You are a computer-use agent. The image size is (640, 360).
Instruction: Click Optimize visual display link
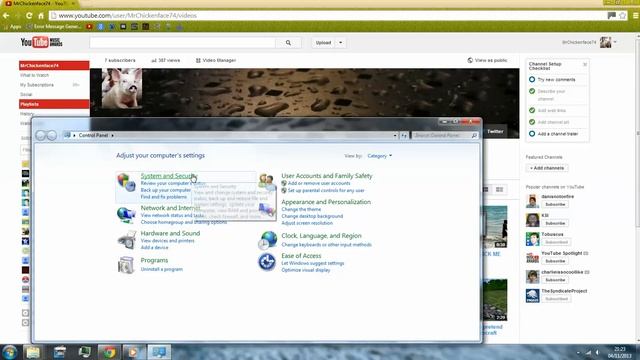(306, 270)
